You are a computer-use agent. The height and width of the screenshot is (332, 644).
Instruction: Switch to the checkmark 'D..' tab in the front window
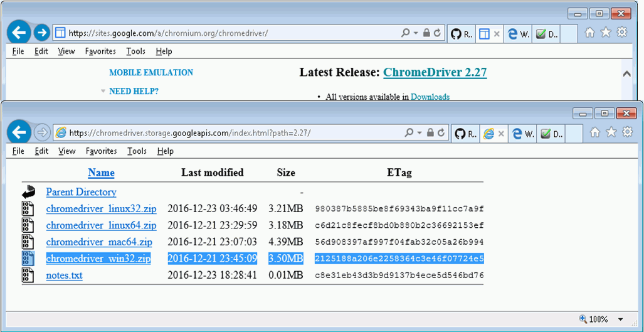(551, 133)
